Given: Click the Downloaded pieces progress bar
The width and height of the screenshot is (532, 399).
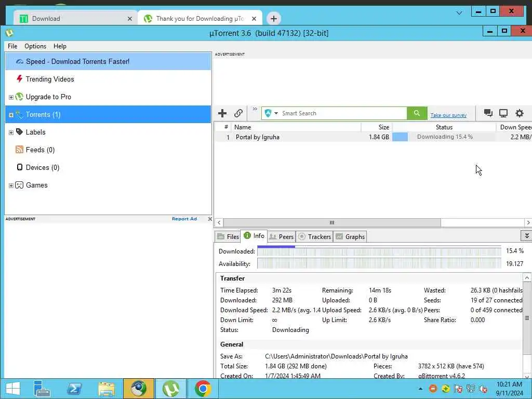Looking at the screenshot, I should [x=379, y=251].
